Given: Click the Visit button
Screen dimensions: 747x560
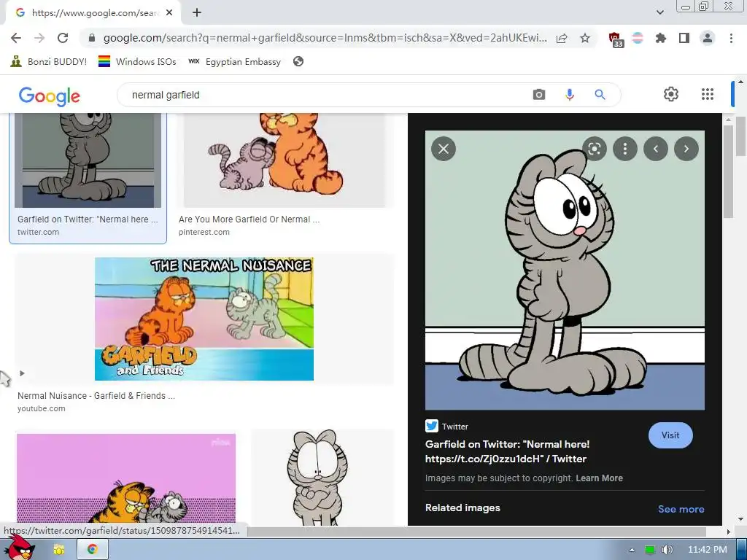Looking at the screenshot, I should click(670, 435).
